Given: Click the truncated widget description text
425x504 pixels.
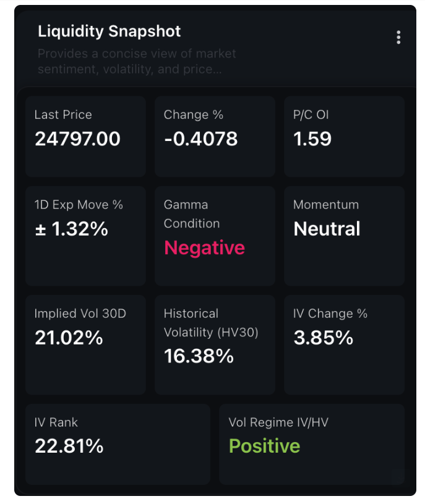Looking at the screenshot, I should pos(136,61).
